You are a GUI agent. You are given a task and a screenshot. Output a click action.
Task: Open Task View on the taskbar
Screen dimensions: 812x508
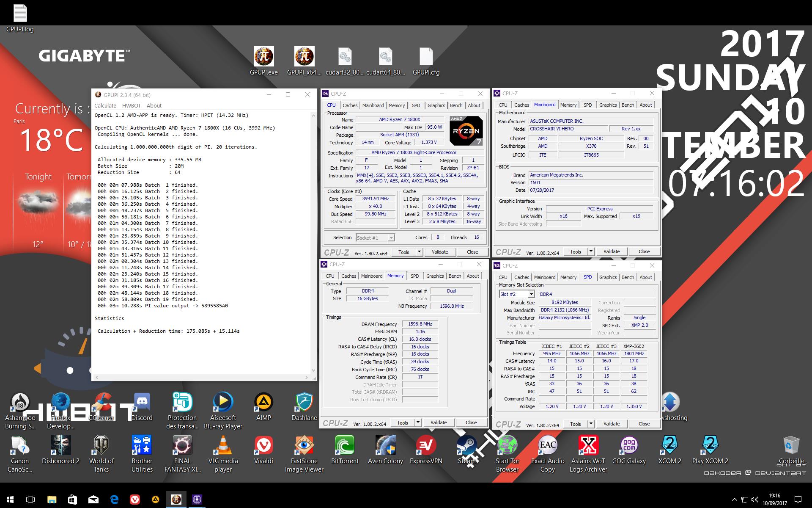(30, 500)
